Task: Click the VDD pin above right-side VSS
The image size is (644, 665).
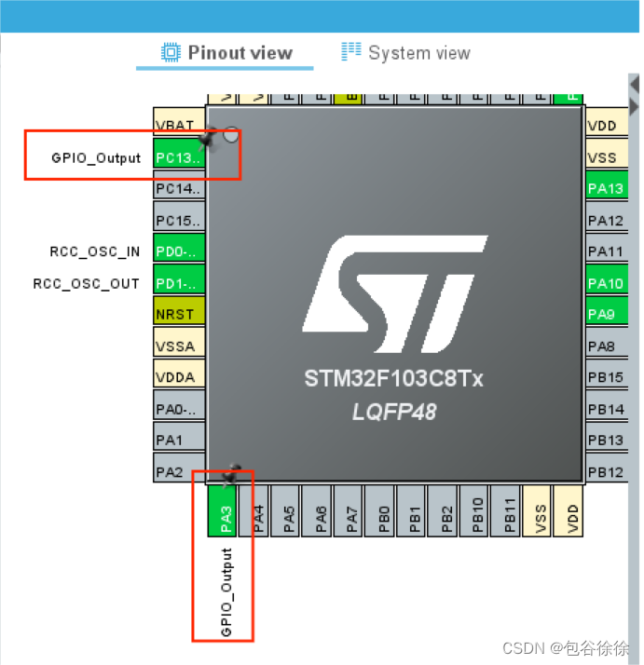Action: 607,122
